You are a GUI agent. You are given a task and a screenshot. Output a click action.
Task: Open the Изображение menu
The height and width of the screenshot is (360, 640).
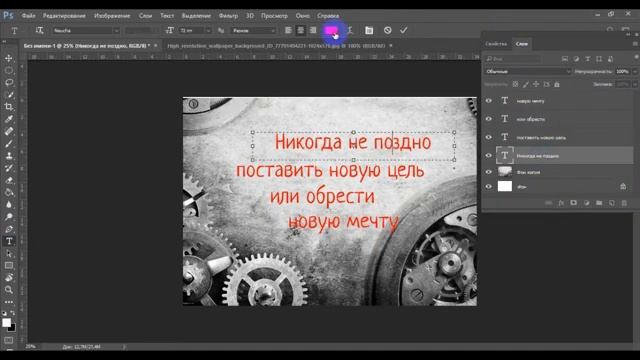pos(112,16)
